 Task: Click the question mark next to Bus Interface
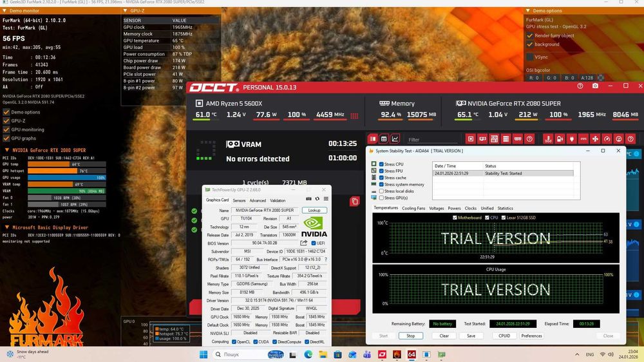[326, 260]
